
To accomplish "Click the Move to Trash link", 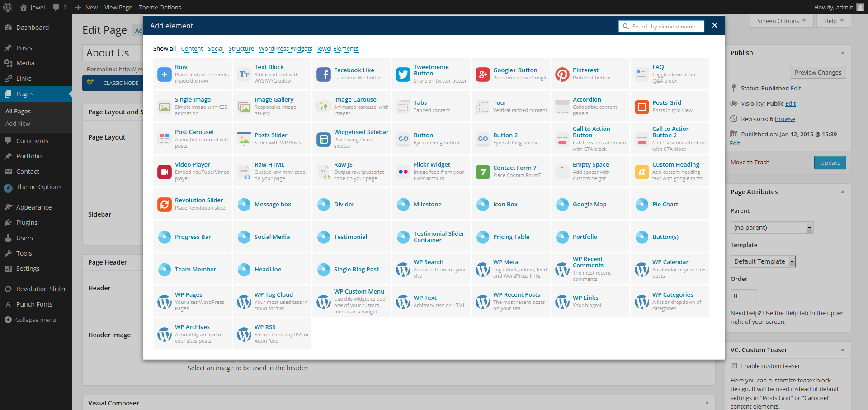I will 750,163.
